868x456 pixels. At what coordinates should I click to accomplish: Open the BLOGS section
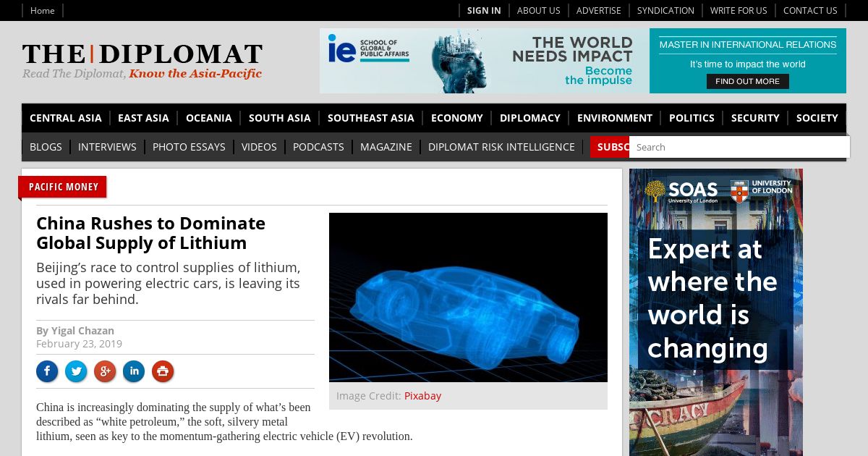46,147
